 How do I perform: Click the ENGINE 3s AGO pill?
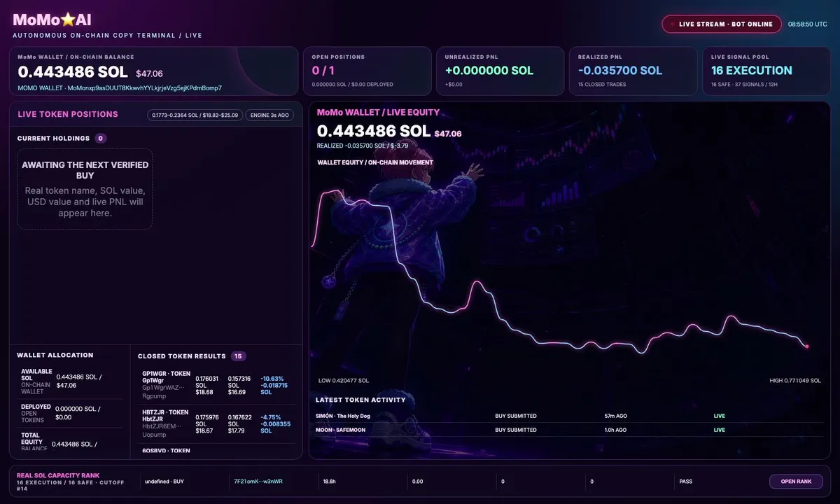[269, 115]
